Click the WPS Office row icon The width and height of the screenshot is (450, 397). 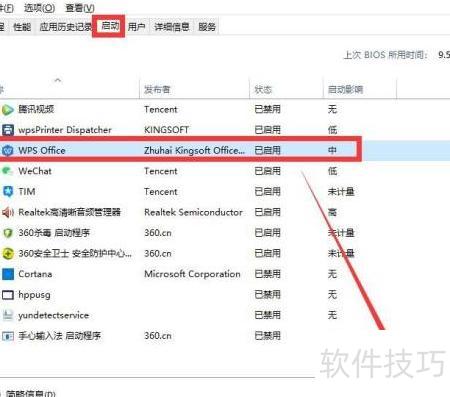[x=7, y=150]
